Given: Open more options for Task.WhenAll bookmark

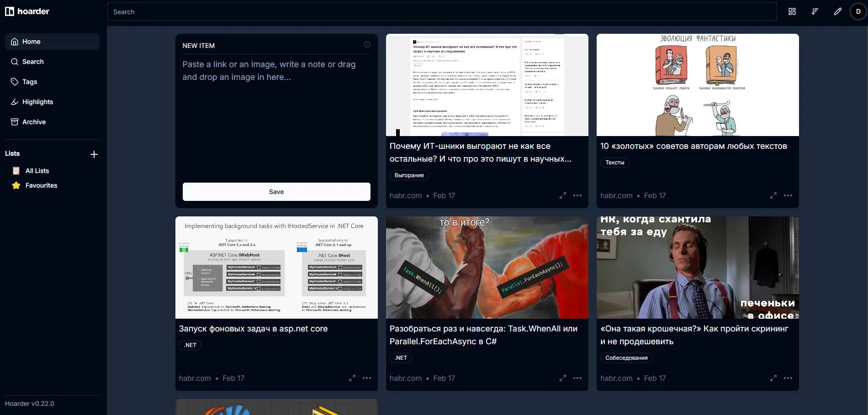Looking at the screenshot, I should tap(577, 378).
